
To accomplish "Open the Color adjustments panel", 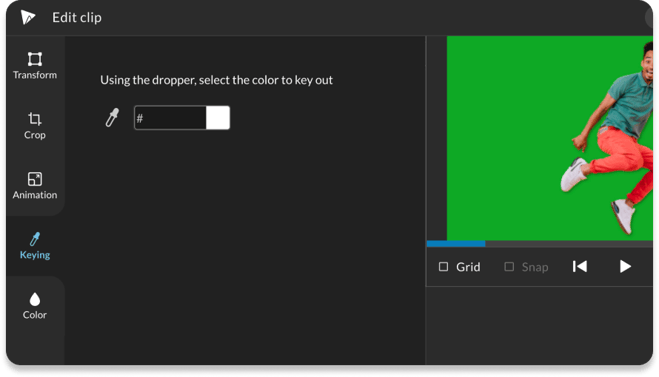I will [x=35, y=306].
